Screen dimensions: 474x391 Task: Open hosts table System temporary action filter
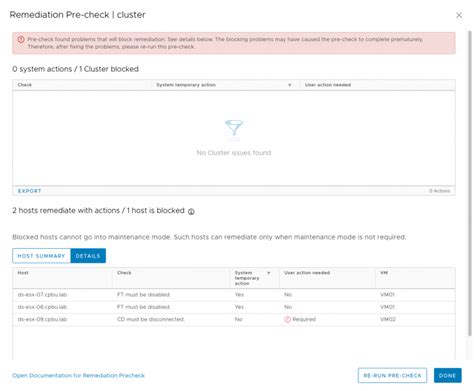(x=269, y=273)
